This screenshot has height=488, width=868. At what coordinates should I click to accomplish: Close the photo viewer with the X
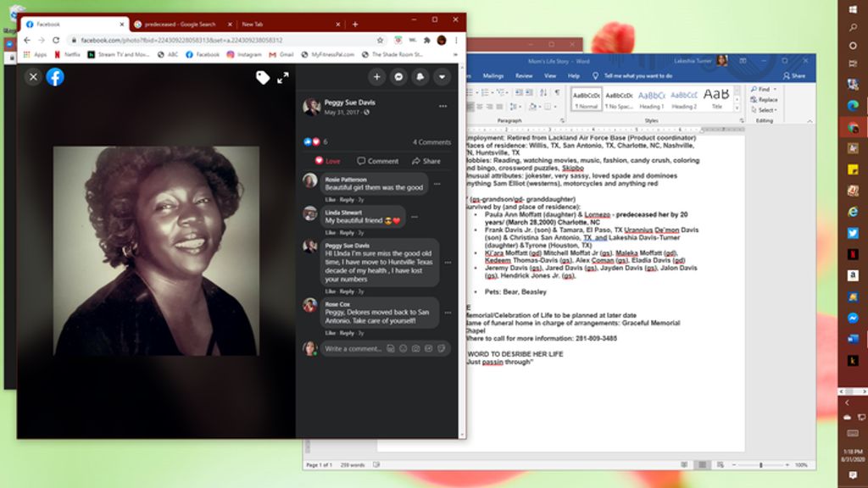tap(33, 76)
